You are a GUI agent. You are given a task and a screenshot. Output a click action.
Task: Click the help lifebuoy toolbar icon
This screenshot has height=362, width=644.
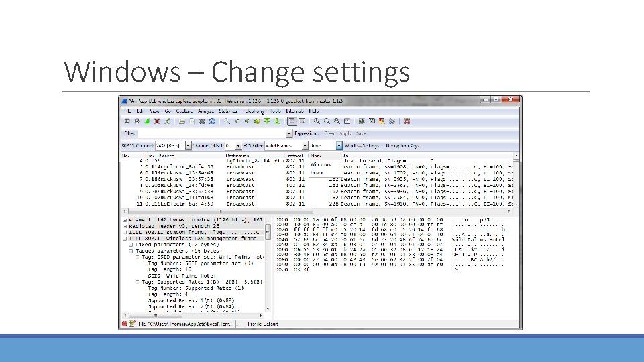point(407,121)
